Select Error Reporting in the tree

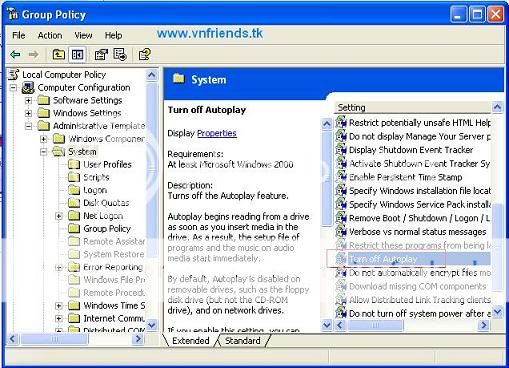point(113,267)
